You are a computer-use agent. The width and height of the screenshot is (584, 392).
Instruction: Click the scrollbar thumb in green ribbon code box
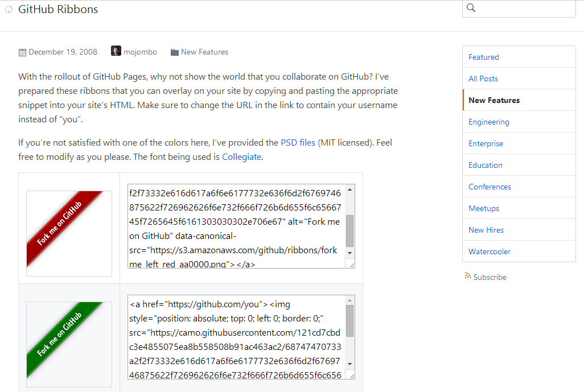[x=349, y=321]
